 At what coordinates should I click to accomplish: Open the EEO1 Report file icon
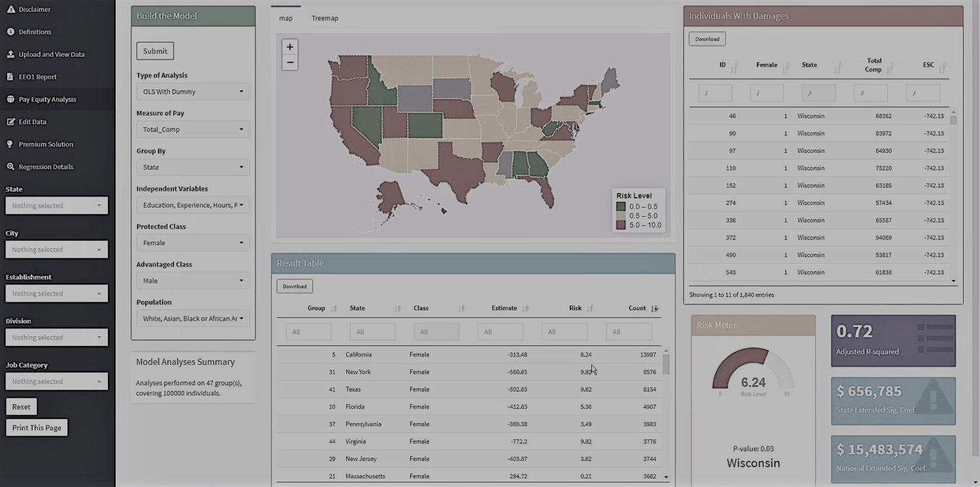(10, 76)
